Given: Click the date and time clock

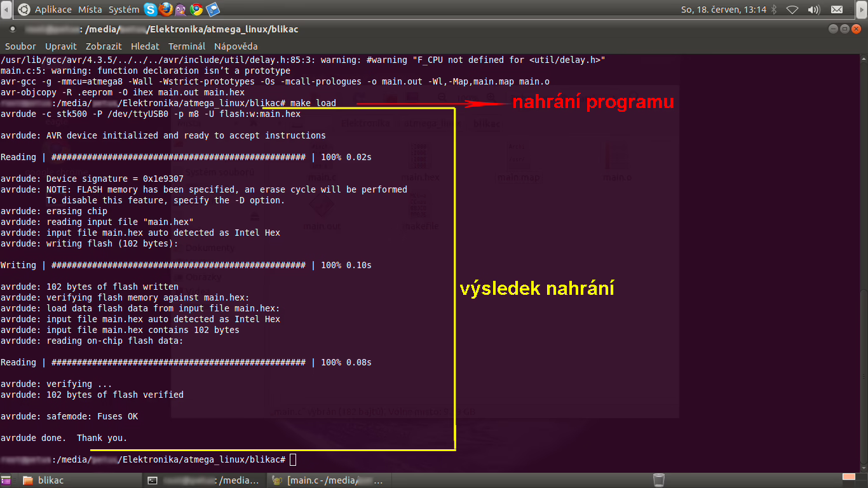Looking at the screenshot, I should tap(723, 10).
